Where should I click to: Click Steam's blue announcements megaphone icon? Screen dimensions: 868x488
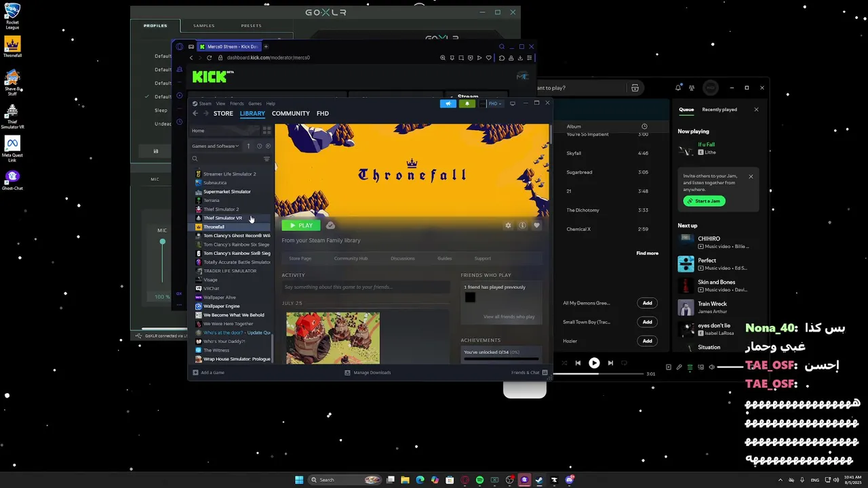[448, 104]
